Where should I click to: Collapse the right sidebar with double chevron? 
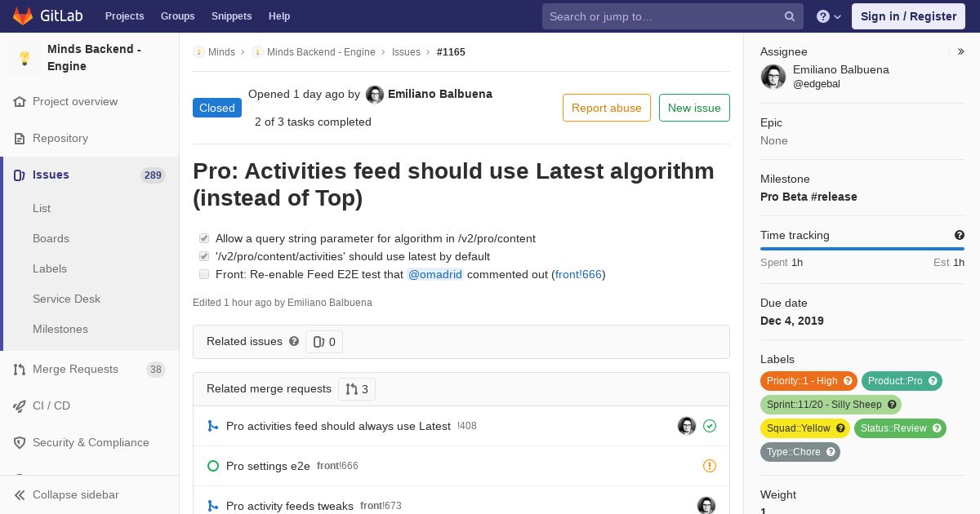961,51
